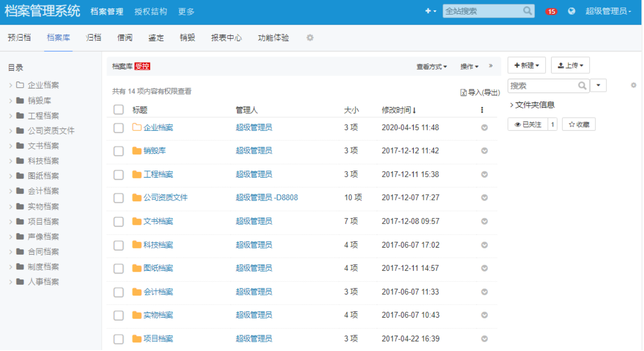Click the 人事档案 folder icon in tree
644x351 pixels.
[20, 281]
